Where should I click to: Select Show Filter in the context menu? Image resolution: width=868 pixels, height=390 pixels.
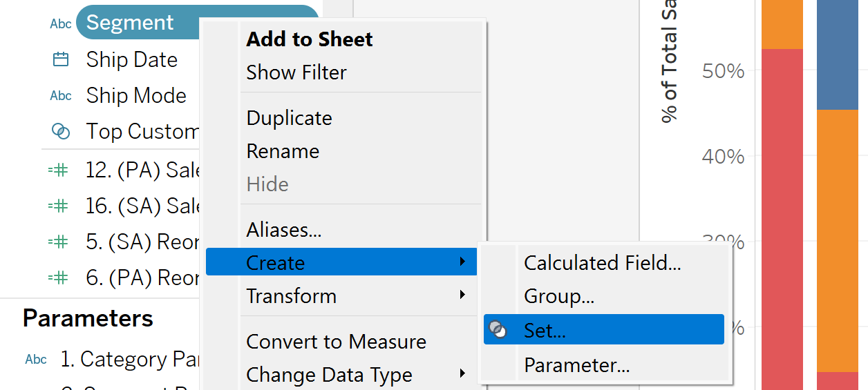(296, 72)
